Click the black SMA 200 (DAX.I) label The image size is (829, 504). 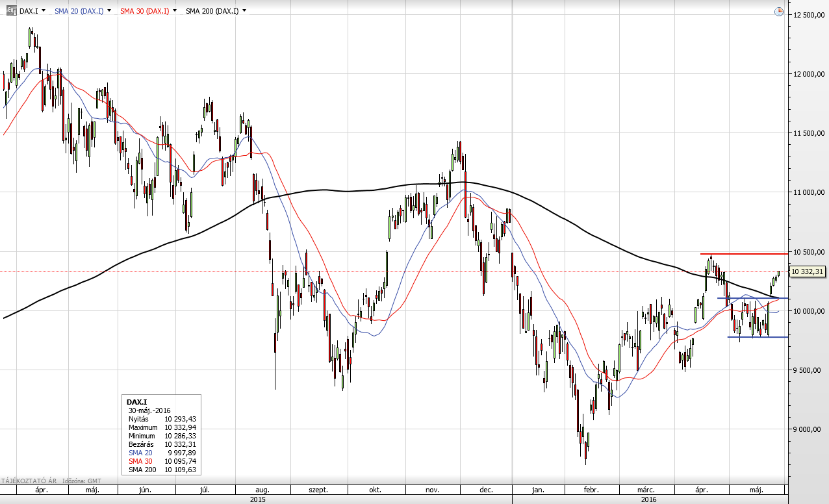[212, 11]
